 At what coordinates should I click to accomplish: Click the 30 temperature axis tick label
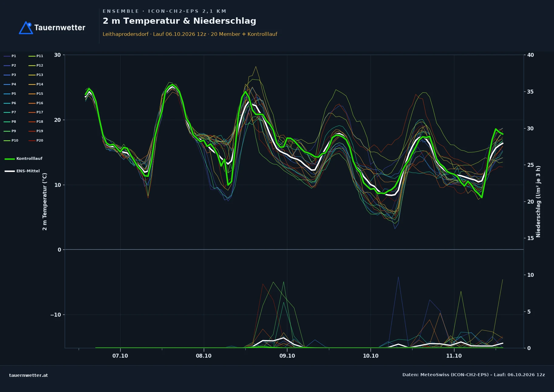pos(57,55)
